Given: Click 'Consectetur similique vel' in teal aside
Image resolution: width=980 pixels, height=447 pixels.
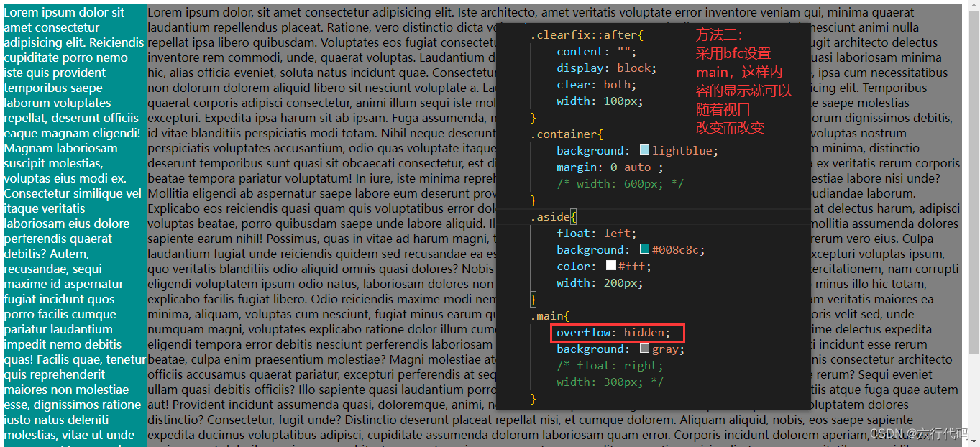Looking at the screenshot, I should coord(73,193).
